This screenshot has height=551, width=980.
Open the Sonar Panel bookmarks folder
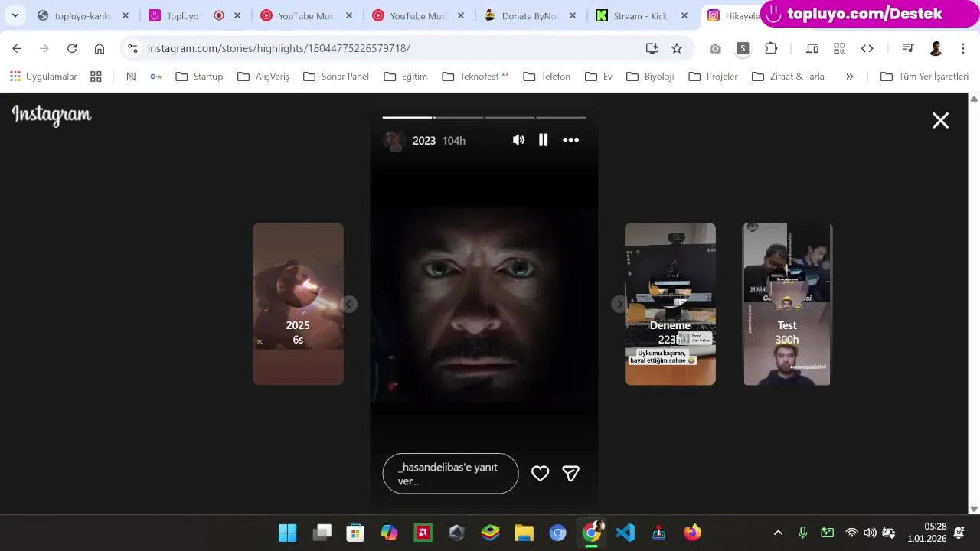coord(336,77)
